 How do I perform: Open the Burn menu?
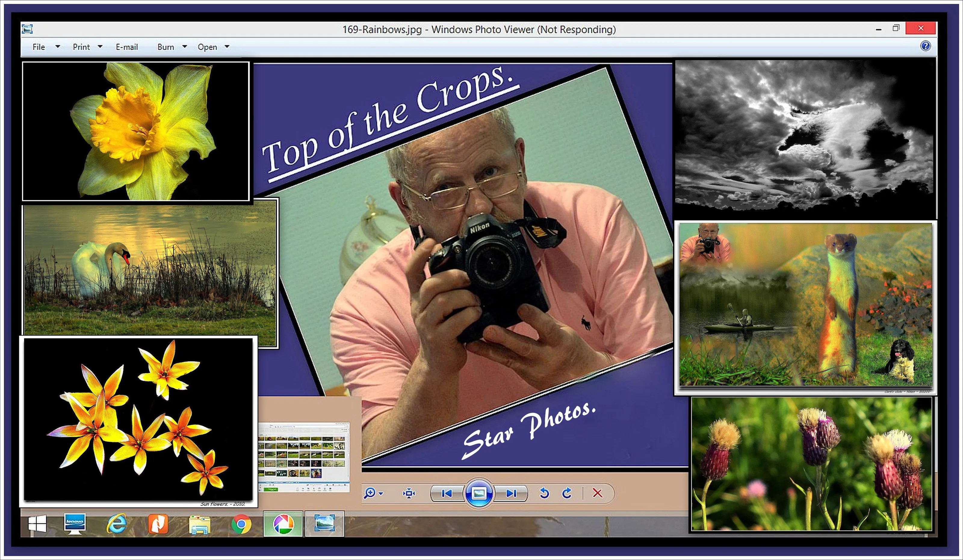tap(166, 47)
